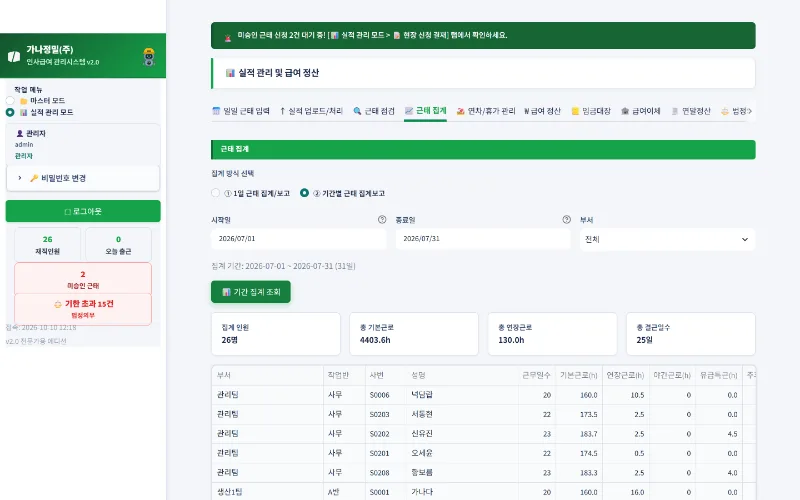This screenshot has width=800, height=500.
Task: Switch to the 급여이체 tab
Action: click(x=641, y=111)
